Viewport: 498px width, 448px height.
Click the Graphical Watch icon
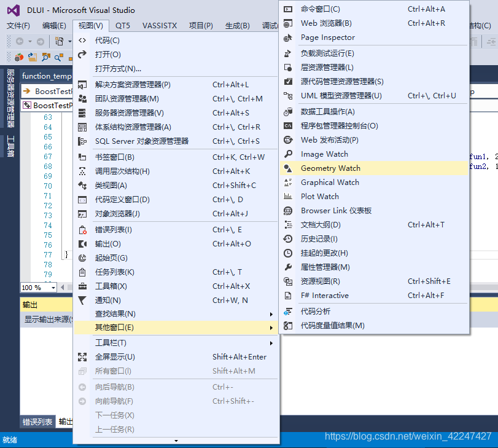[x=288, y=183]
